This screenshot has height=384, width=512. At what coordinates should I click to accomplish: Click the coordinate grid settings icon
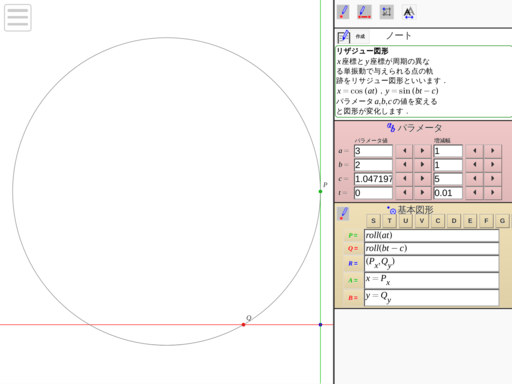coord(387,12)
